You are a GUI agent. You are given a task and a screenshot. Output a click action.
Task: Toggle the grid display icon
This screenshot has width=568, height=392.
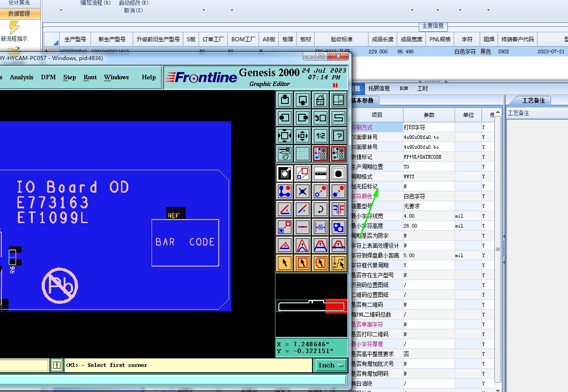(x=303, y=154)
